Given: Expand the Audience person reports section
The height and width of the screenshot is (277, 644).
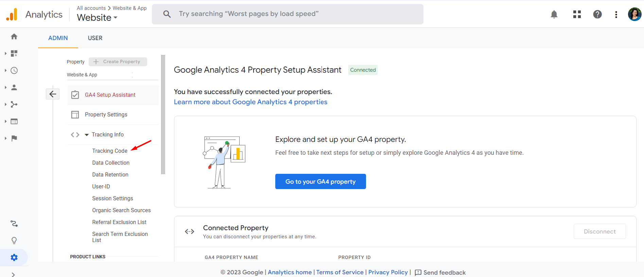Looking at the screenshot, I should click(14, 87).
